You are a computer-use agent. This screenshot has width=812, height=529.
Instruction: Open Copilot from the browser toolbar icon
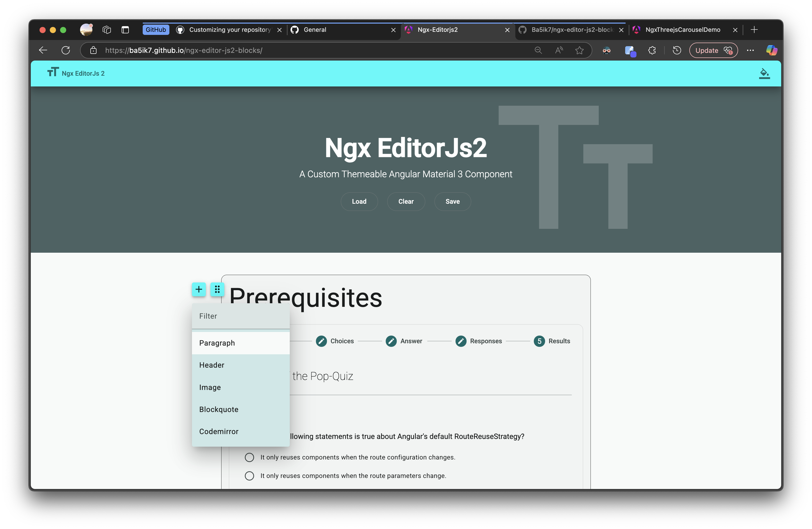(x=771, y=50)
